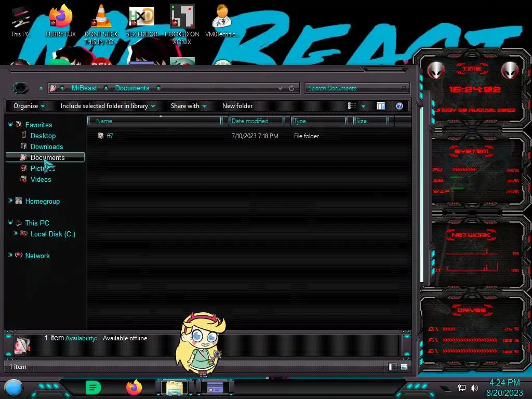This screenshot has width=532, height=399.
Task: Click the ff7 folder icon
Action: 101,136
